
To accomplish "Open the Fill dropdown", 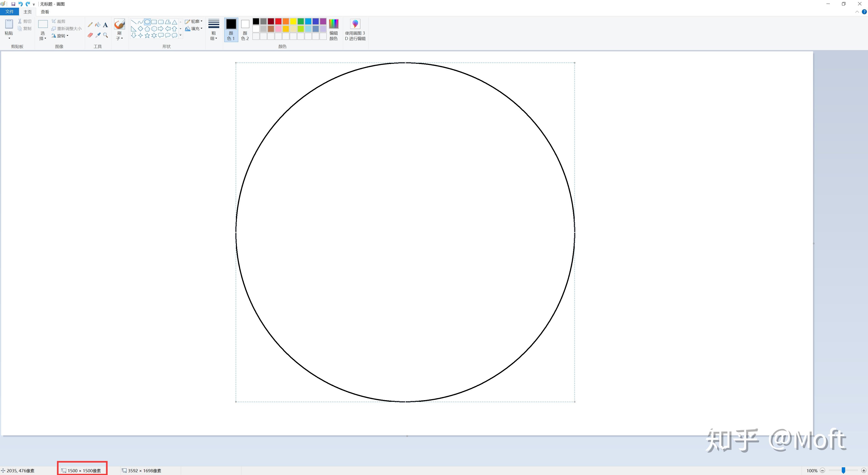I will [194, 29].
